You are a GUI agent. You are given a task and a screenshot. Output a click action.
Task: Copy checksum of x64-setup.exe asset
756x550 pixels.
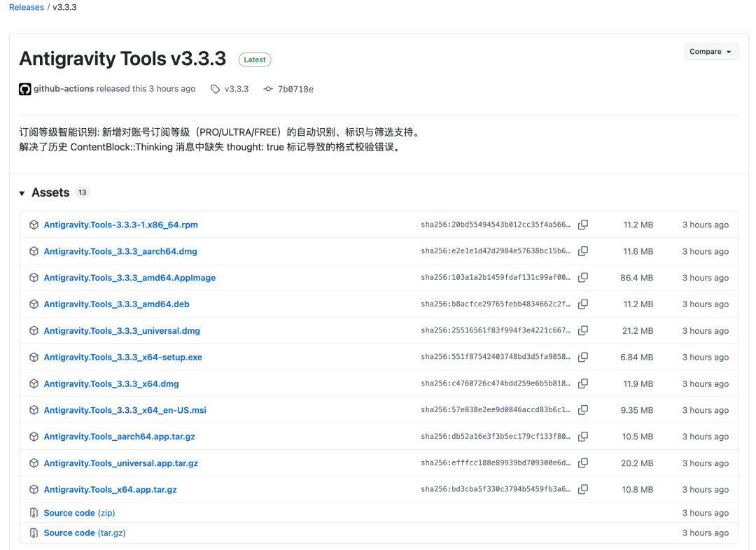pos(582,357)
